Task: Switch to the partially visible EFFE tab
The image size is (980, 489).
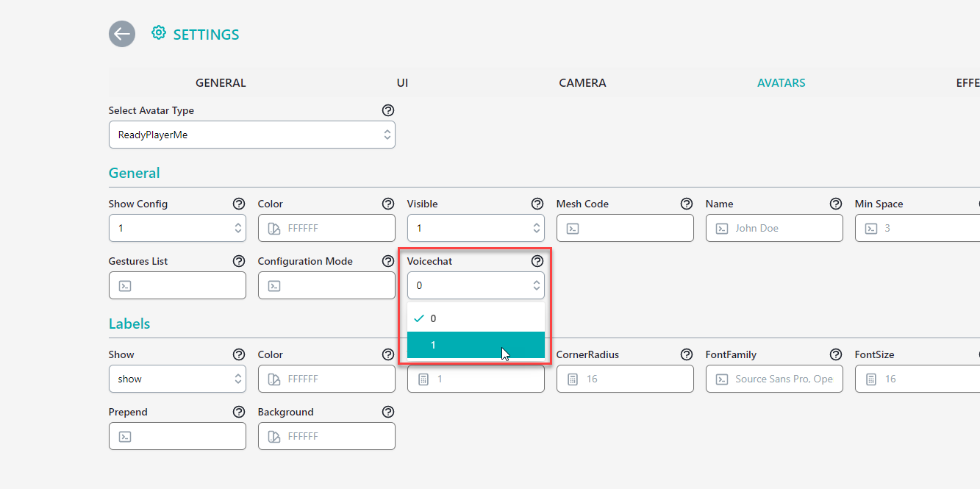Action: click(968, 83)
